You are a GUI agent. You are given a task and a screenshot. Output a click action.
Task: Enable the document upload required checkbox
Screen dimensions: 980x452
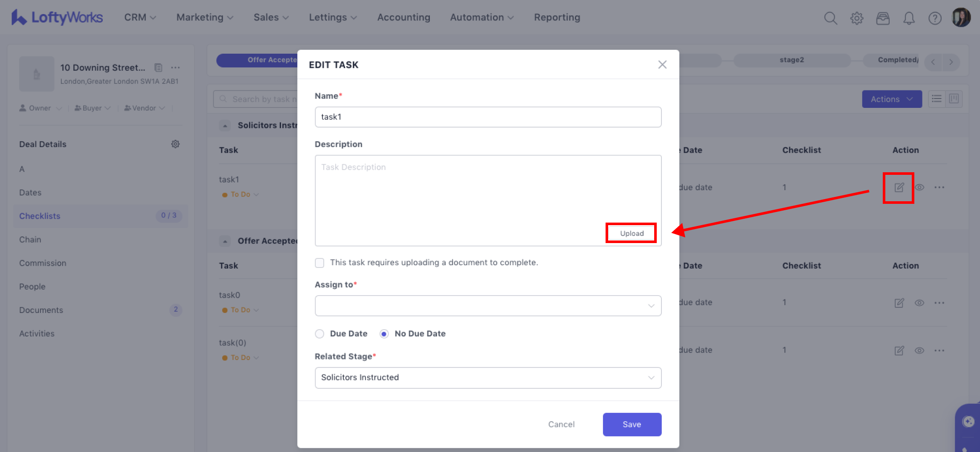319,263
